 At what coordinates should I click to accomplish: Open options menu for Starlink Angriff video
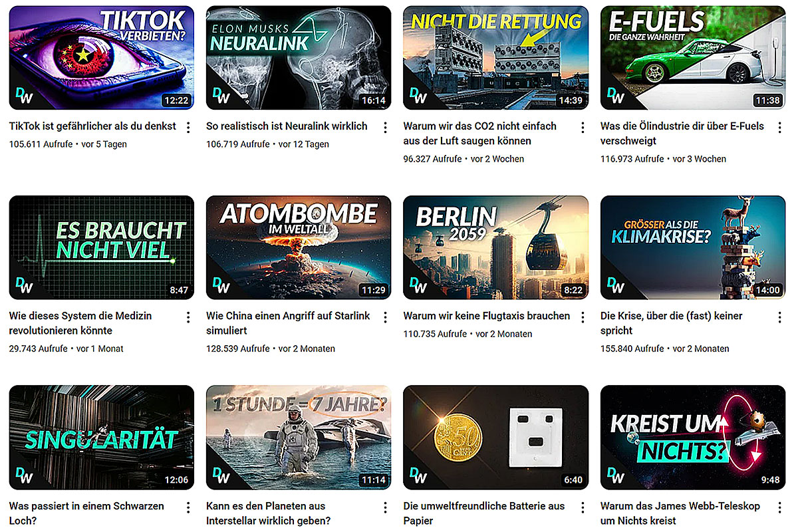click(x=385, y=317)
